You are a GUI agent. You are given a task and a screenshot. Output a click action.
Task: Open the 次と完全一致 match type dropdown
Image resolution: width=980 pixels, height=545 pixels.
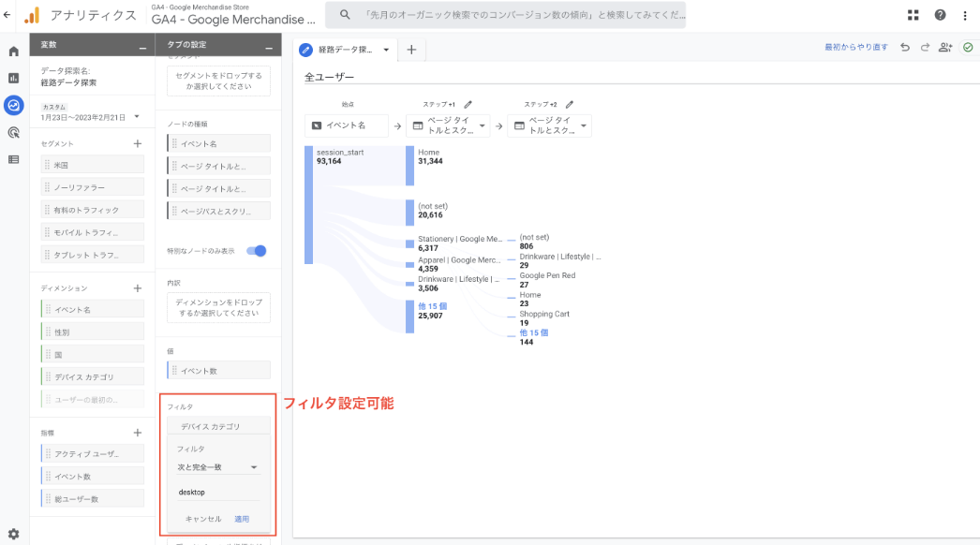click(x=217, y=467)
